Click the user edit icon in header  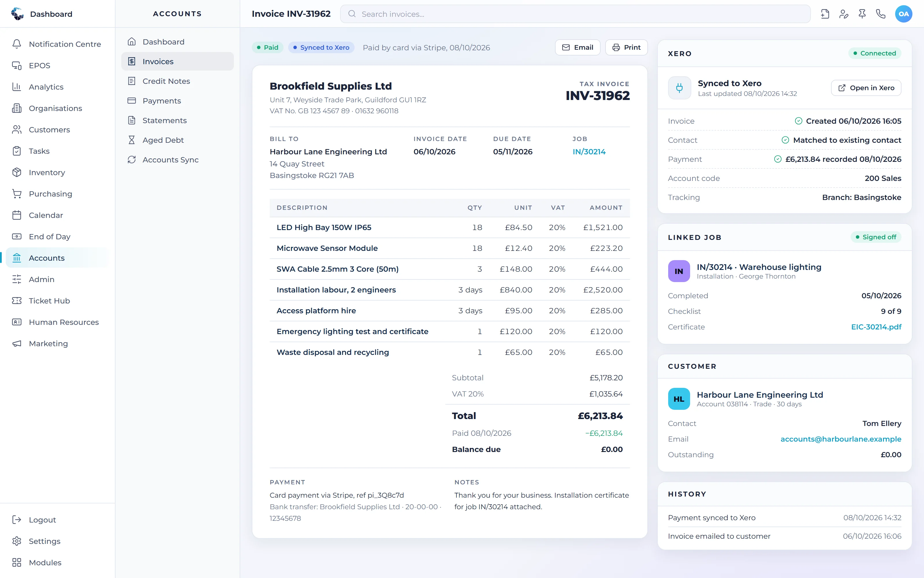point(843,14)
